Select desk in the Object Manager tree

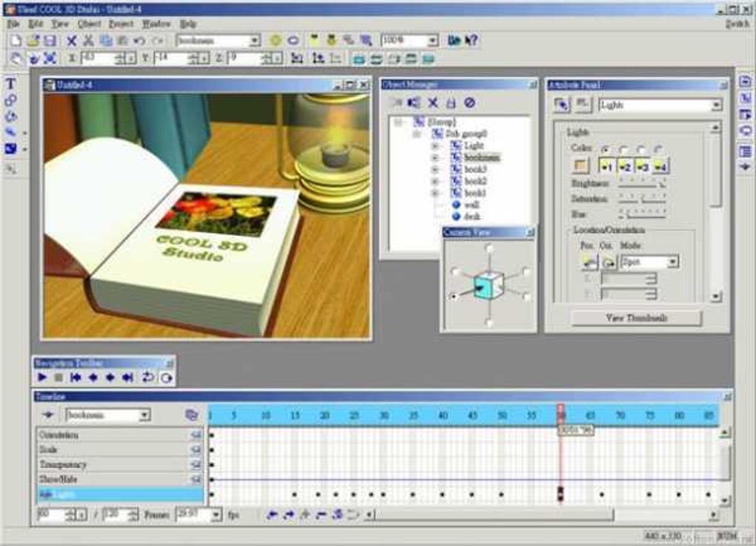click(471, 217)
